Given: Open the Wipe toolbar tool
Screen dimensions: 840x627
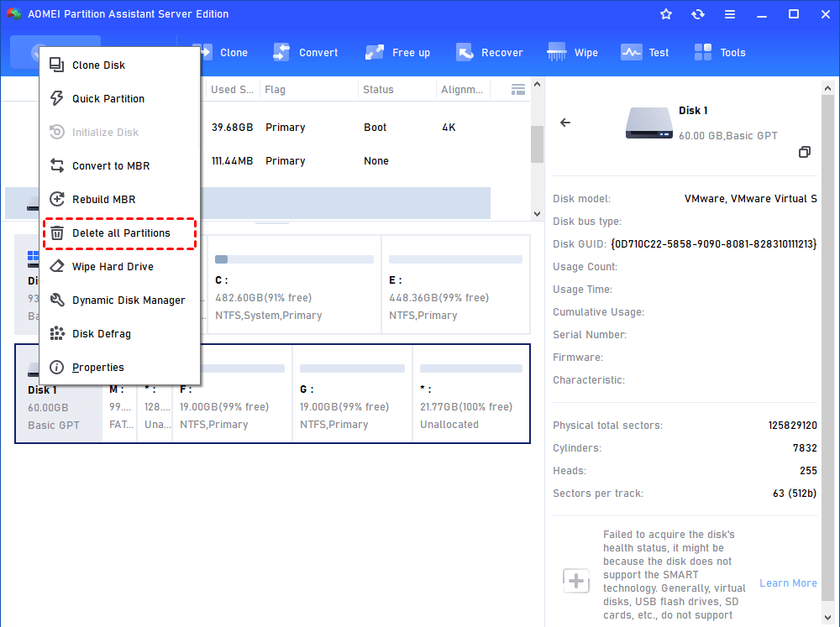Looking at the screenshot, I should (572, 53).
